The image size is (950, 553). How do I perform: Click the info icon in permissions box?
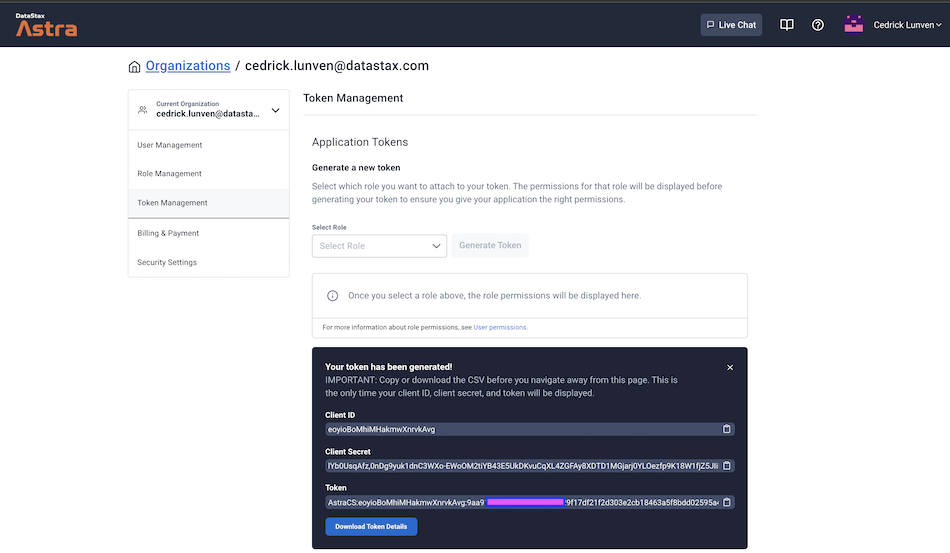click(333, 296)
